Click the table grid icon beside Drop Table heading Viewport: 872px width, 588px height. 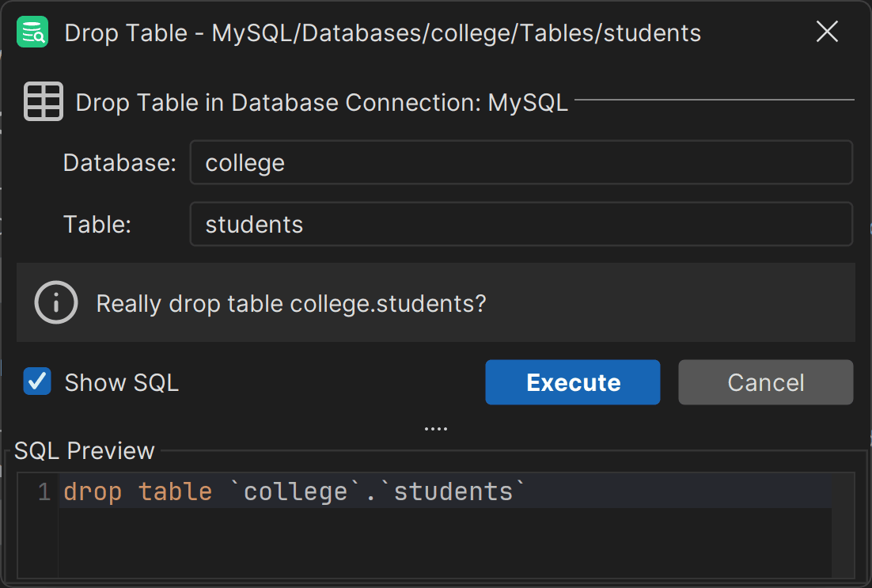[44, 101]
